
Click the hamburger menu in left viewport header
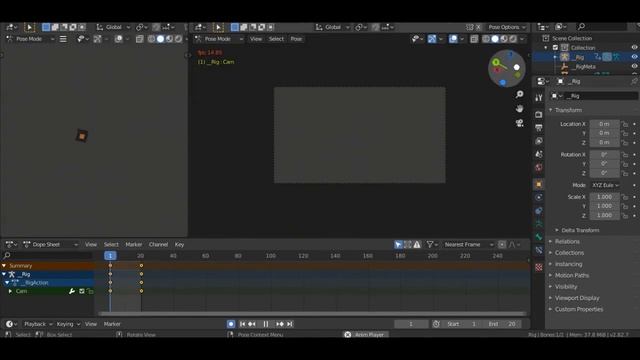tap(63, 39)
